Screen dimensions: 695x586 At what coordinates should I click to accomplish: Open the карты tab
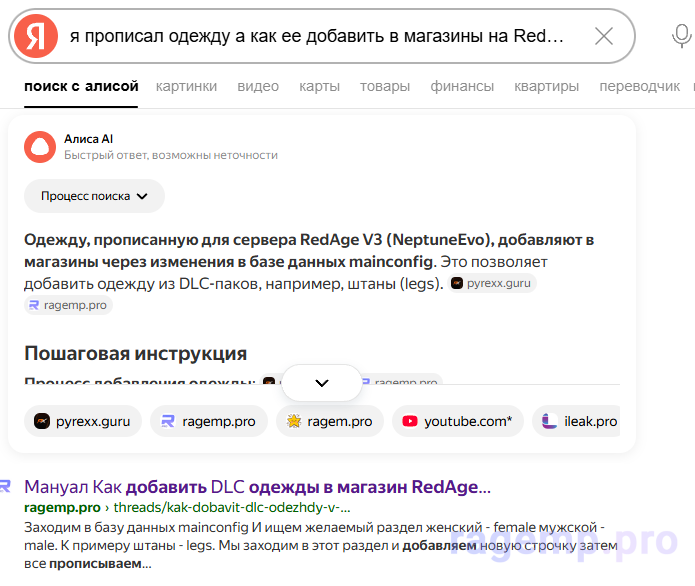(x=319, y=87)
